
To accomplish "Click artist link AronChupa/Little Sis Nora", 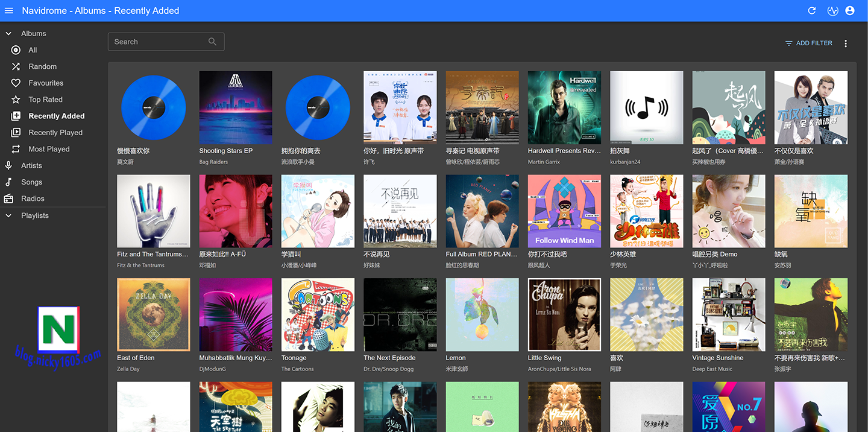I will tap(559, 369).
